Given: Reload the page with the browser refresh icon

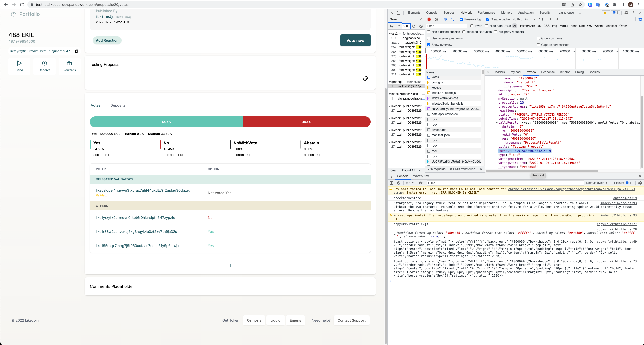Looking at the screenshot, I should pyautogui.click(x=22, y=5).
